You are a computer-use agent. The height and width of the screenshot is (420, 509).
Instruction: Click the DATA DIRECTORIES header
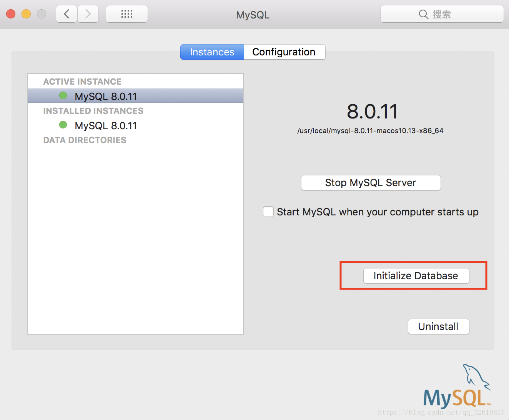(85, 140)
